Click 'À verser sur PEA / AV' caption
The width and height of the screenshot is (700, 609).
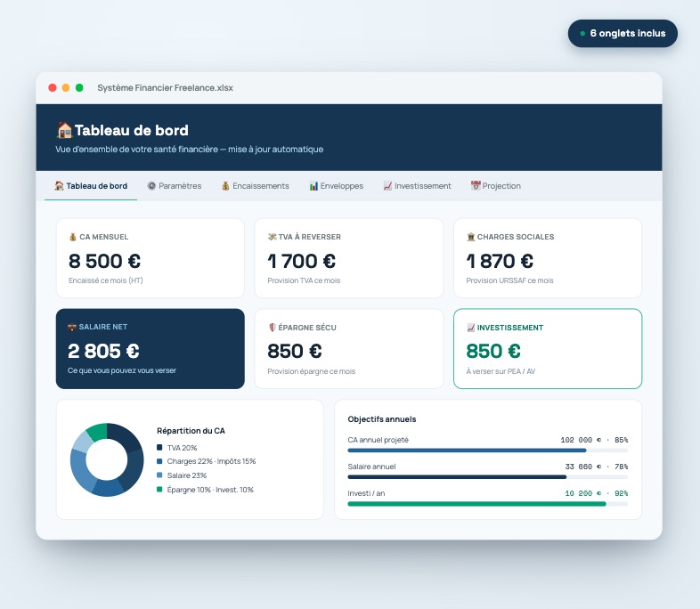pos(501,371)
